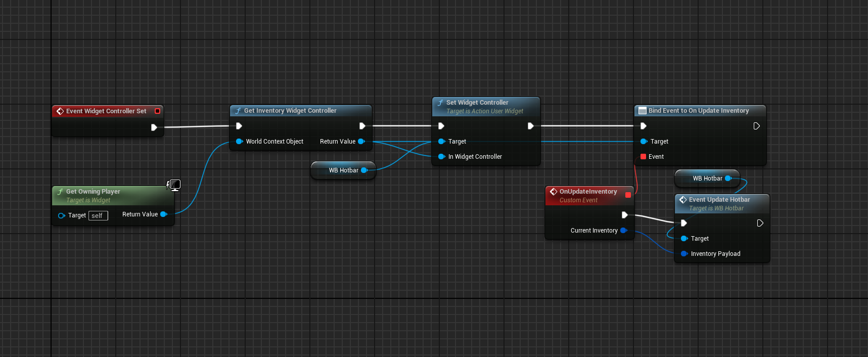Click exec output pin on Bind Event node
Image resolution: width=868 pixels, height=357 pixels.
[x=756, y=126]
